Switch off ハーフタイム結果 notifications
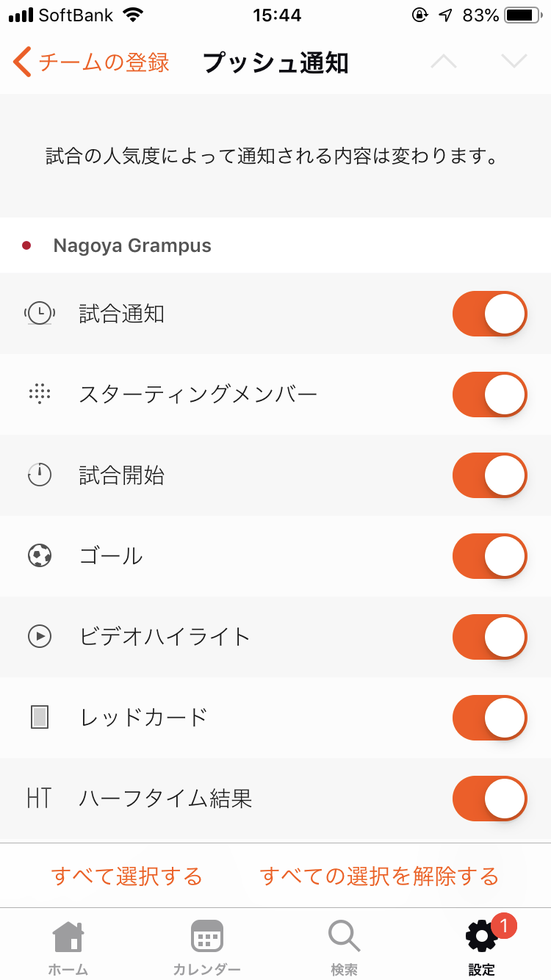The width and height of the screenshot is (551, 980). (489, 798)
